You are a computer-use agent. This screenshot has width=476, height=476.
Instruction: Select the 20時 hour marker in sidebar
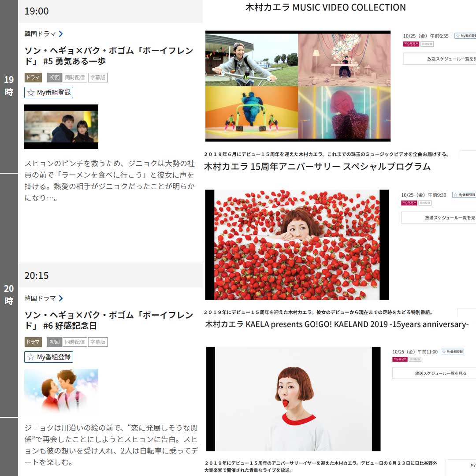(x=9, y=295)
